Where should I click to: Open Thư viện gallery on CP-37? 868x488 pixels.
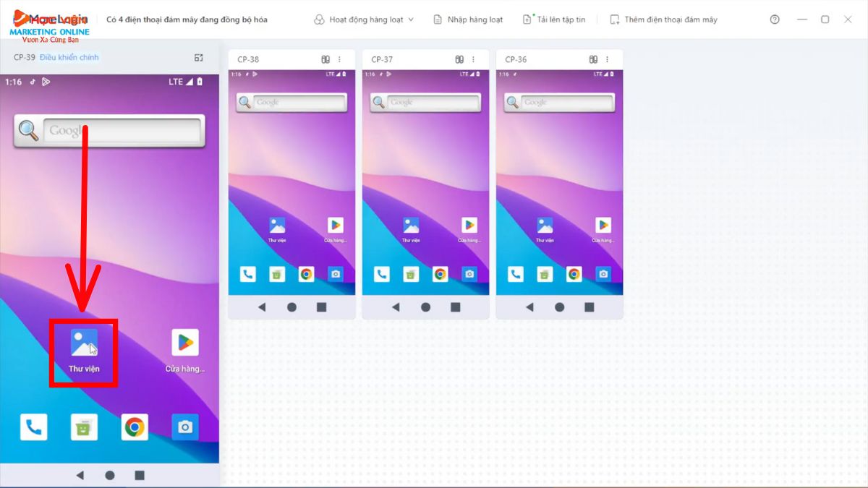411,225
